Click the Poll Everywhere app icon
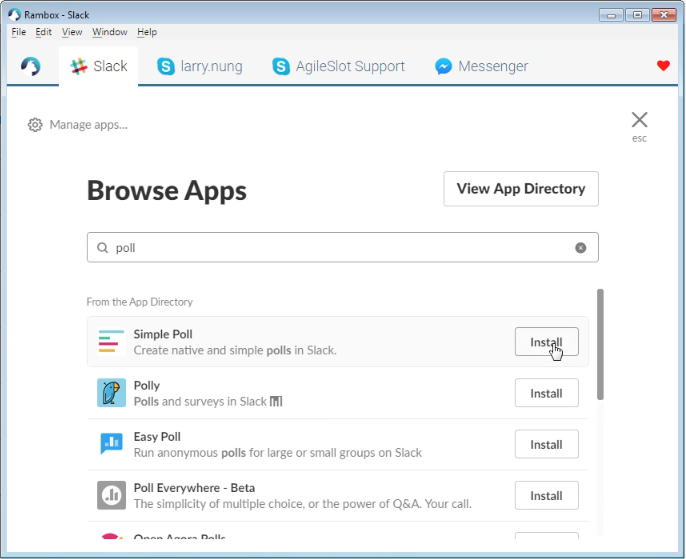The width and height of the screenshot is (686, 559). [x=111, y=495]
